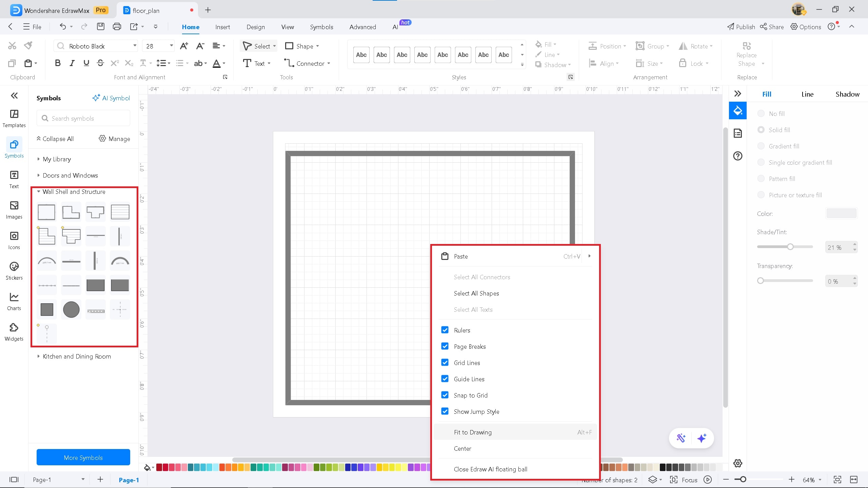Click the Save icon in the quick toolbar

(101, 26)
